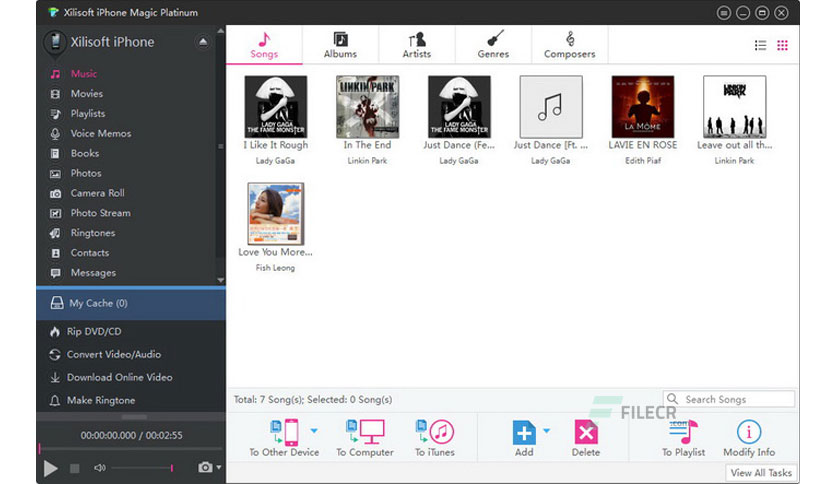This screenshot has width=836, height=484.
Task: Switch to the Genres tab
Action: point(493,45)
